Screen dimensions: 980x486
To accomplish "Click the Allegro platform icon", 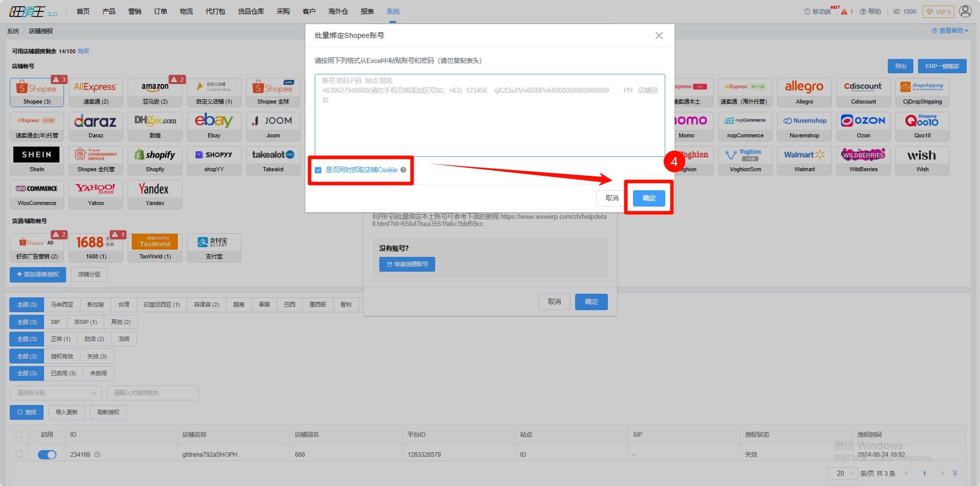I will tap(804, 92).
